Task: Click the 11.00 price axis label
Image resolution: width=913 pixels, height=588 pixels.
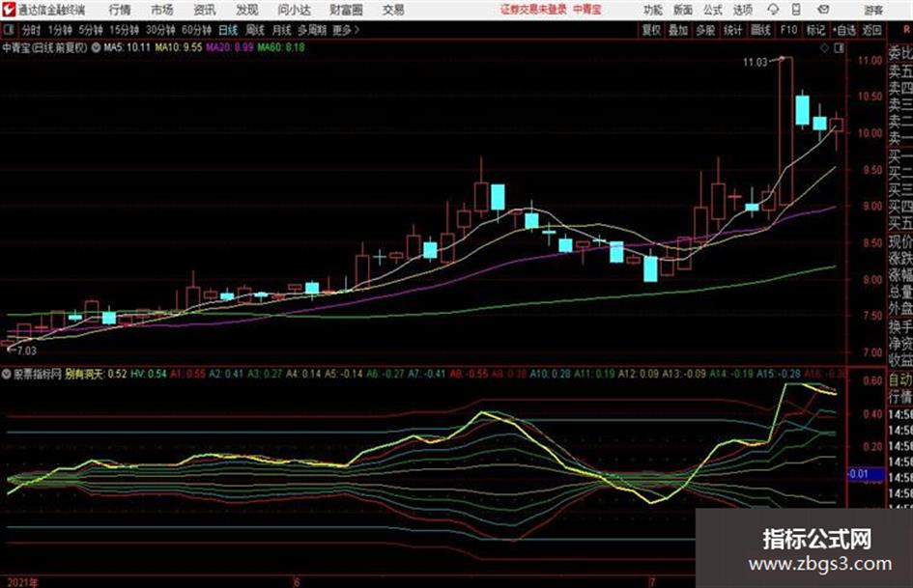Action: tap(870, 61)
